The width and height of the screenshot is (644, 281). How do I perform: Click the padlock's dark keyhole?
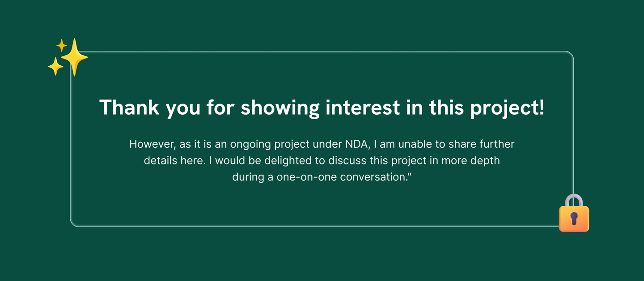coord(574,218)
